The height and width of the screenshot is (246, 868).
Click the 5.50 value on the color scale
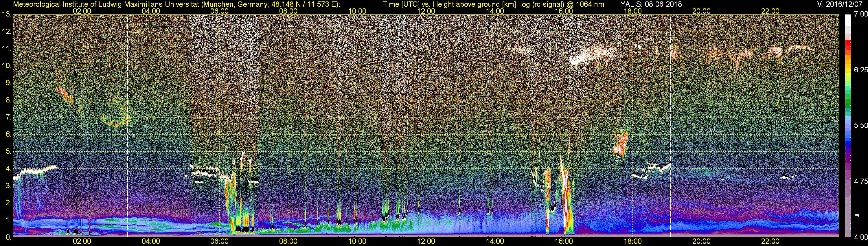860,125
